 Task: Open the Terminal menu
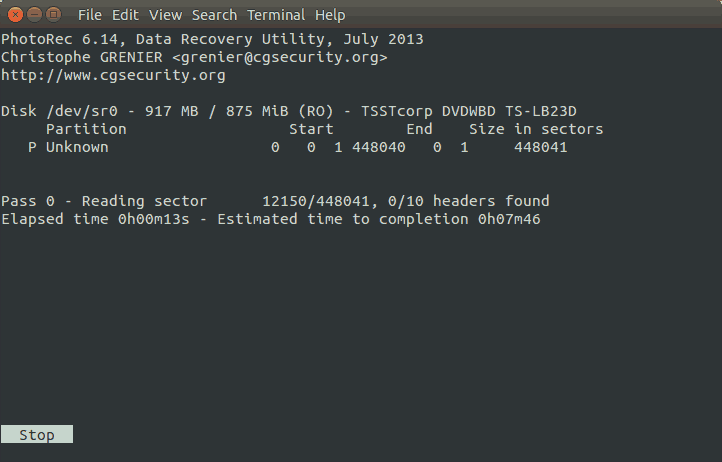click(275, 15)
